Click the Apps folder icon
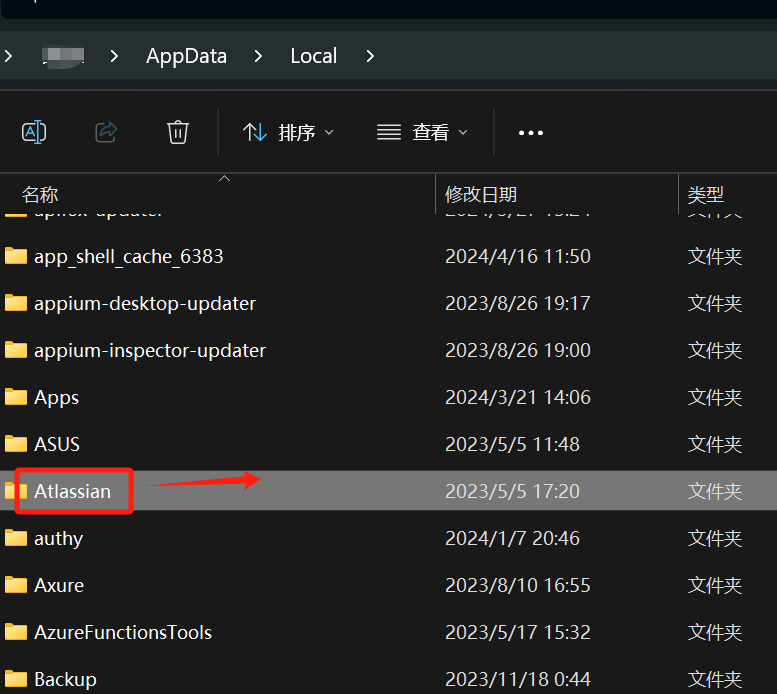The image size is (777, 694). point(16,397)
